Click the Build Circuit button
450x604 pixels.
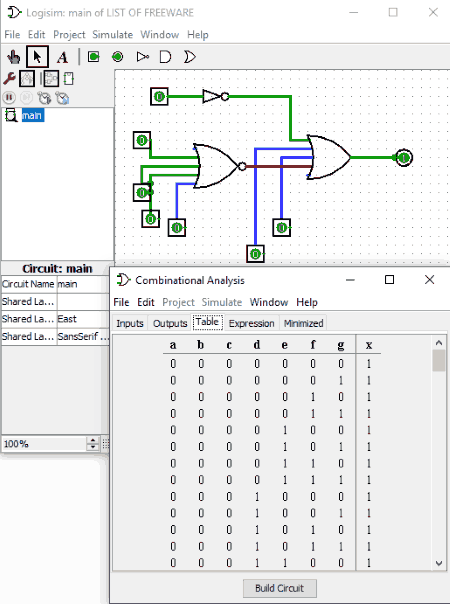point(280,588)
